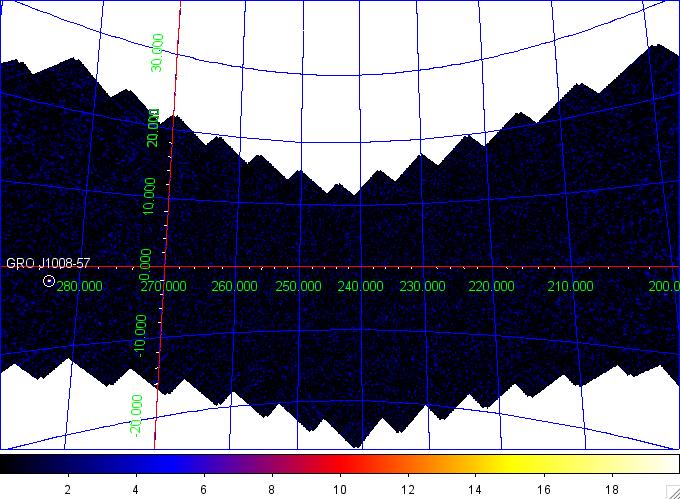
Task: Click the 20.000 latitude label
Action: tap(154, 128)
